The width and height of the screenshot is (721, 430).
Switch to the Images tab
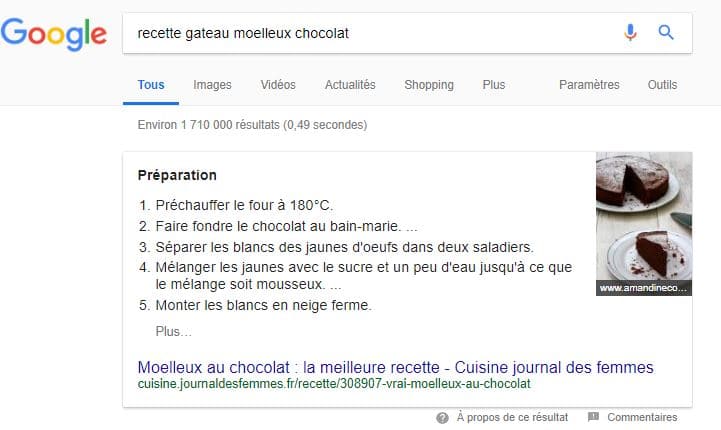(212, 85)
